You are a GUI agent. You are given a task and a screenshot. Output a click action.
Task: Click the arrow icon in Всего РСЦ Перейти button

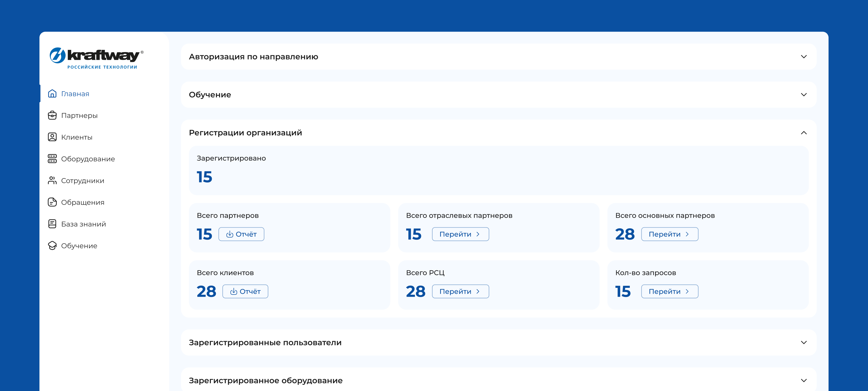pos(478,292)
